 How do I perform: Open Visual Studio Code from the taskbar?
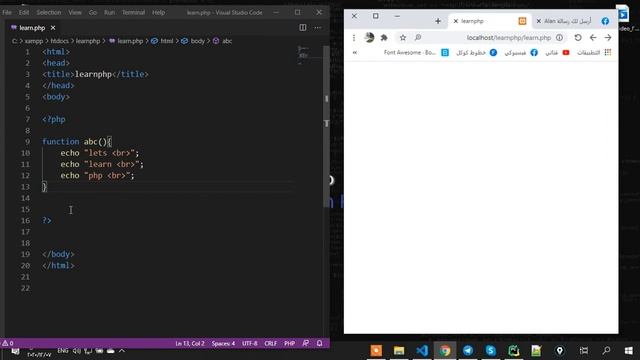[x=422, y=351]
